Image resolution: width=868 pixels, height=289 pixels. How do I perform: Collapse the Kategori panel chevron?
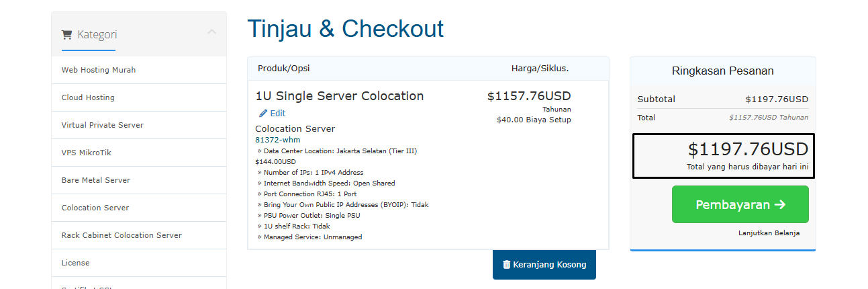pos(211,32)
